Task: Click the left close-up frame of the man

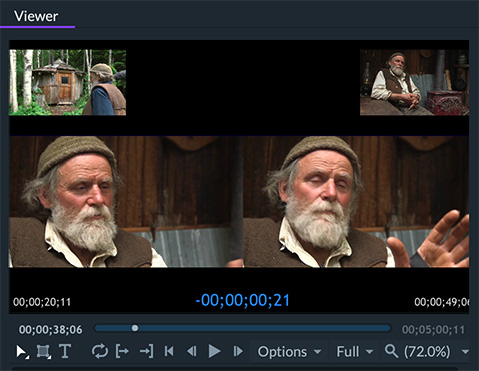Action: (x=126, y=202)
